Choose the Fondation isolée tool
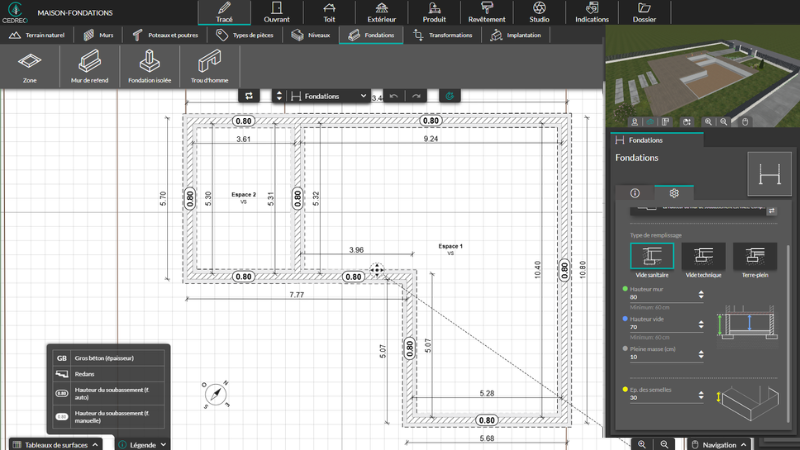Screen dimensions: 800x450 [x=149, y=66]
